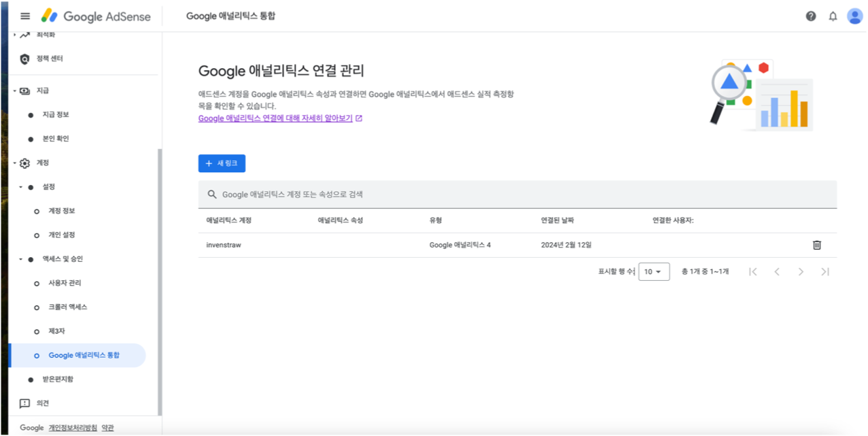Open the notifications bell
868x436 pixels.
click(x=833, y=16)
